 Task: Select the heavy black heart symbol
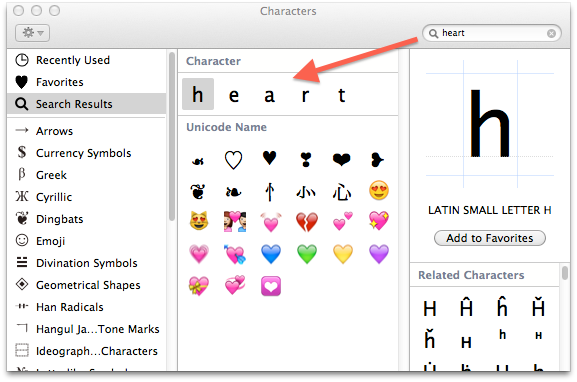tap(341, 160)
